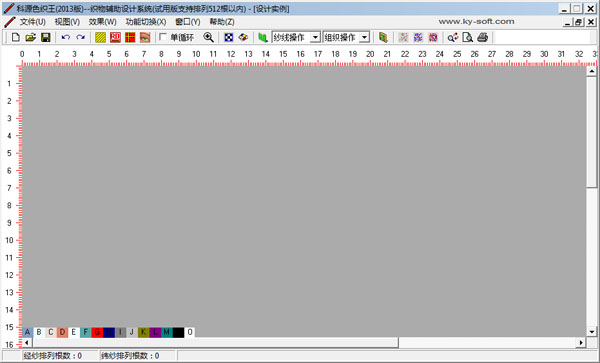
Task: Select the red G color swatch
Action: click(97, 332)
